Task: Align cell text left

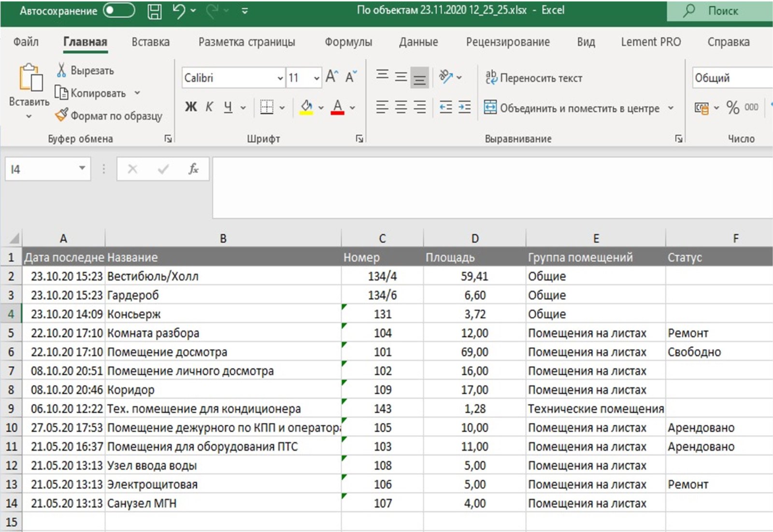Action: [382, 107]
